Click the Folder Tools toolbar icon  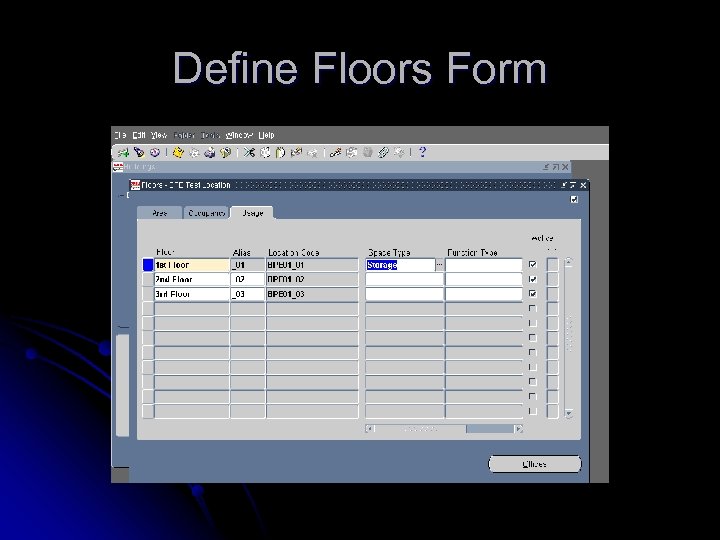click(x=399, y=152)
